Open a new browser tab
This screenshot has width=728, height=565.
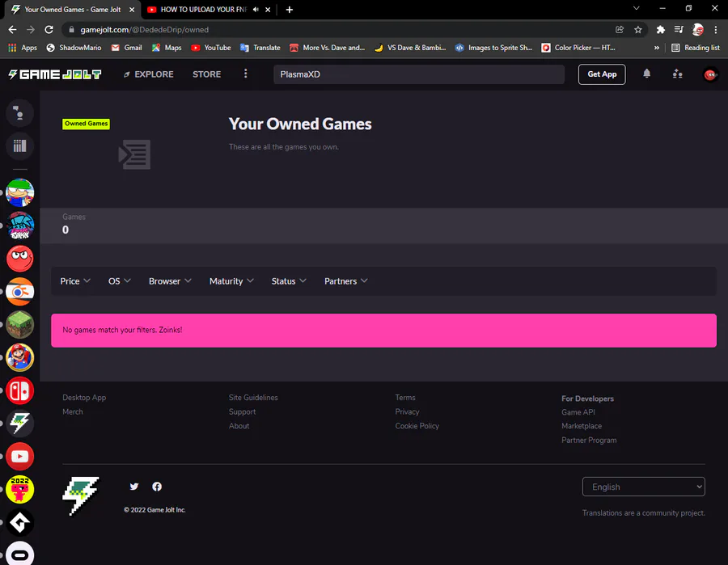tap(290, 10)
